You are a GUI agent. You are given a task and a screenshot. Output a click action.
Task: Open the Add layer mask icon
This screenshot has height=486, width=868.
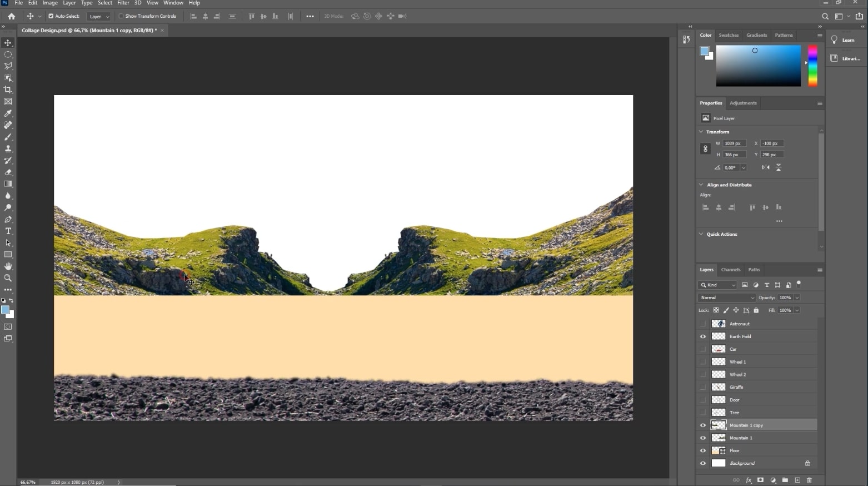(x=760, y=480)
